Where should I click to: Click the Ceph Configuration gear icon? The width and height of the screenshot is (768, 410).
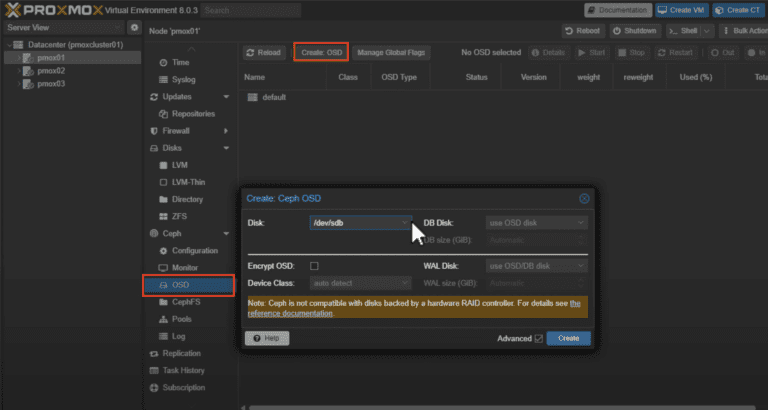pos(164,251)
